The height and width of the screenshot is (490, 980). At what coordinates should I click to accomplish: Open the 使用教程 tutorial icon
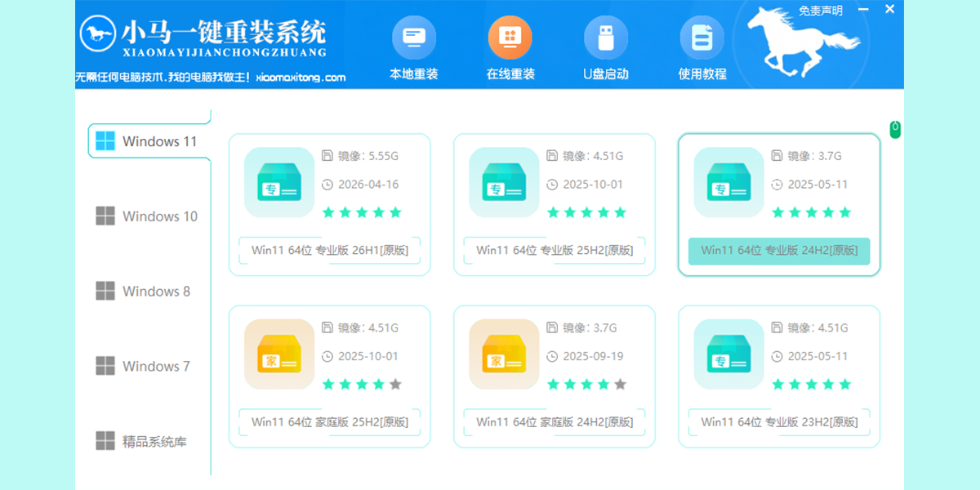coord(702,38)
